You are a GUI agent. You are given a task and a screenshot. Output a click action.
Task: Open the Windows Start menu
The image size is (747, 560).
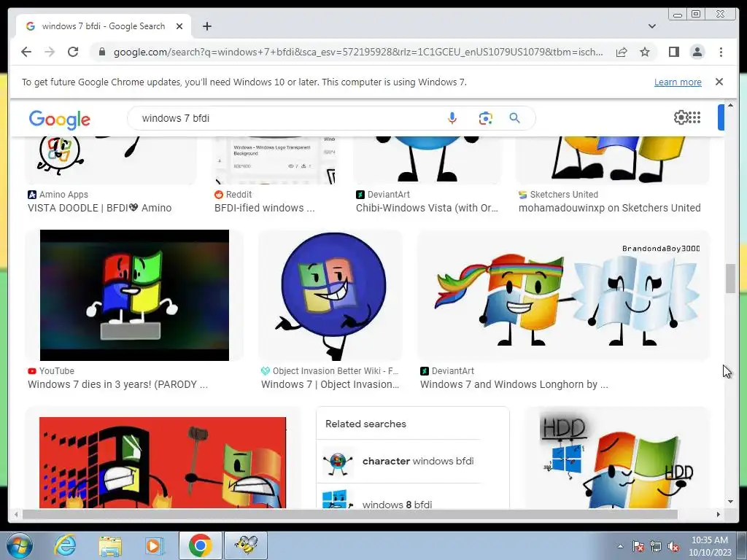(20, 545)
